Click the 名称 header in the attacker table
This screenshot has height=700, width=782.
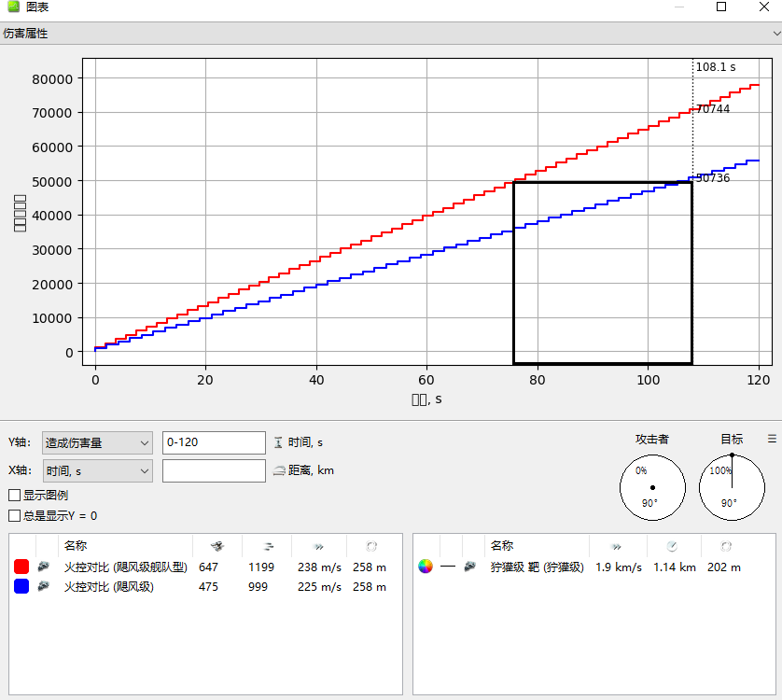76,546
